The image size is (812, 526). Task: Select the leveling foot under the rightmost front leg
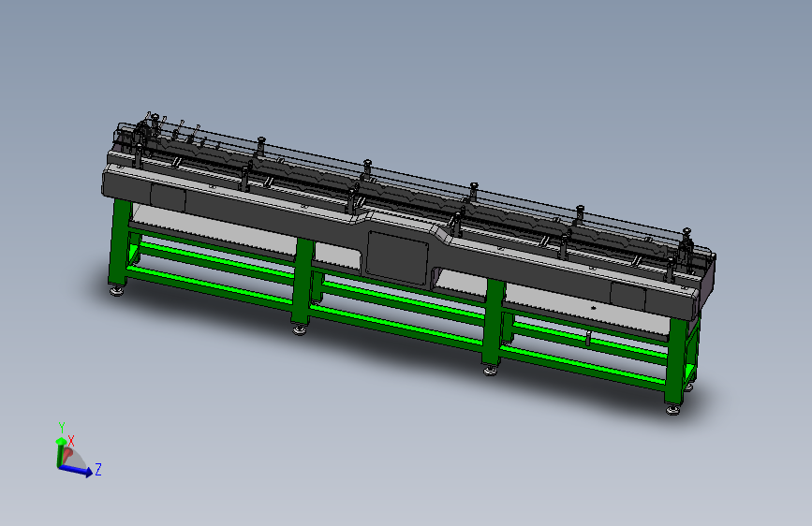point(673,410)
